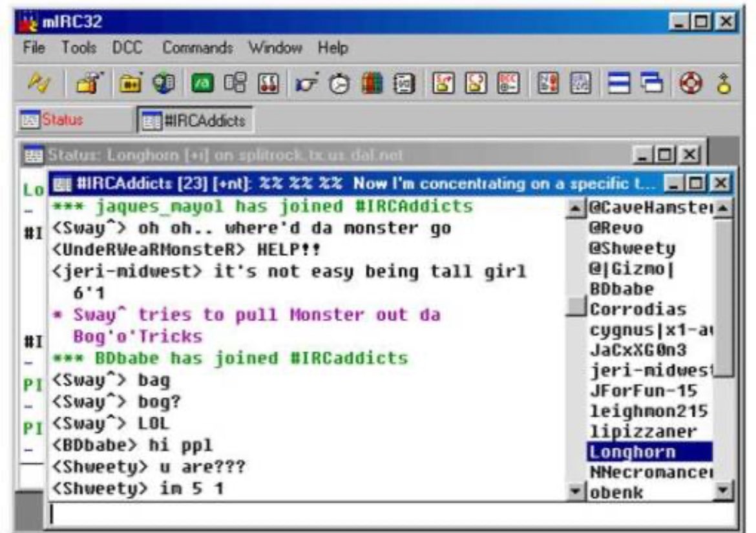Open the Aliases /a editor icon
The image size is (756, 533).
[x=202, y=83]
